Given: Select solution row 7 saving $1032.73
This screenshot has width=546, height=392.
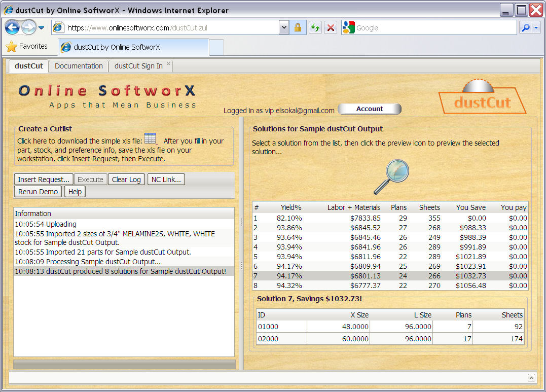Looking at the screenshot, I should click(390, 276).
